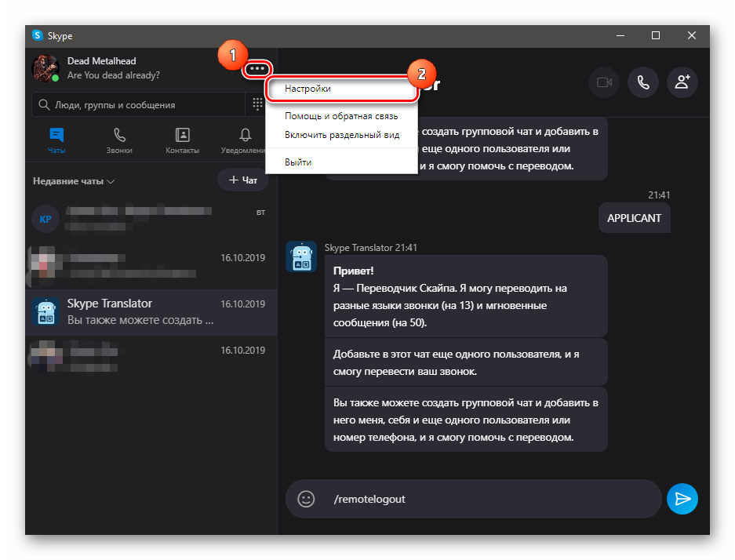
Task: Open the dial pad grid icon
Action: (257, 104)
